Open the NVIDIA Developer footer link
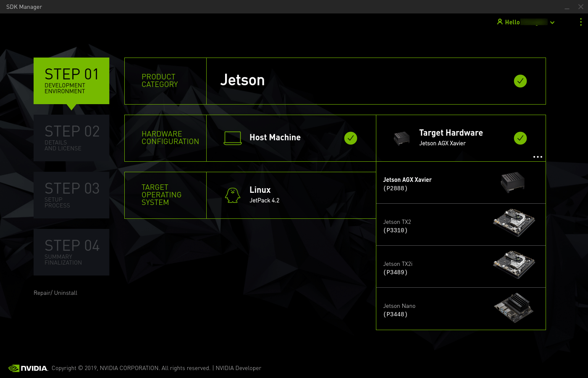This screenshot has height=378, width=588. [x=239, y=368]
